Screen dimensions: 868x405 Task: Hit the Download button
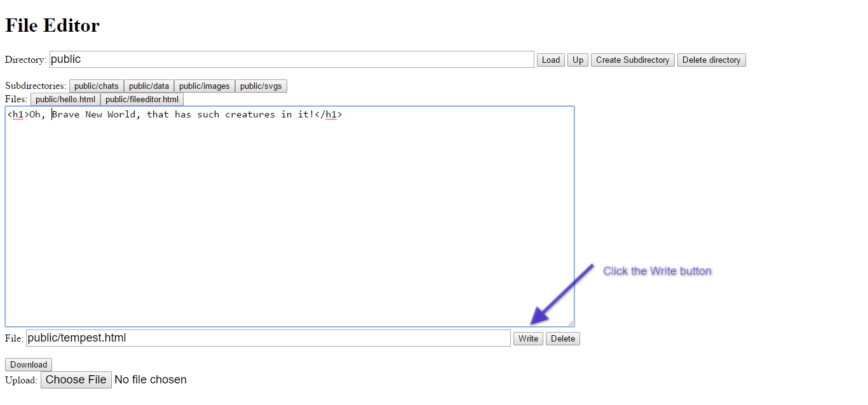pos(29,364)
